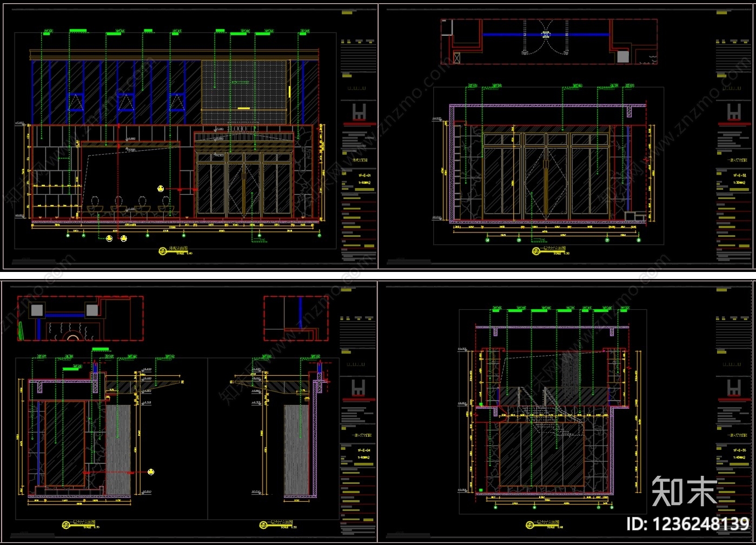Open the top-right lobby double-door elevation sheet
Viewport: 756px width, 545px height.
566,136
